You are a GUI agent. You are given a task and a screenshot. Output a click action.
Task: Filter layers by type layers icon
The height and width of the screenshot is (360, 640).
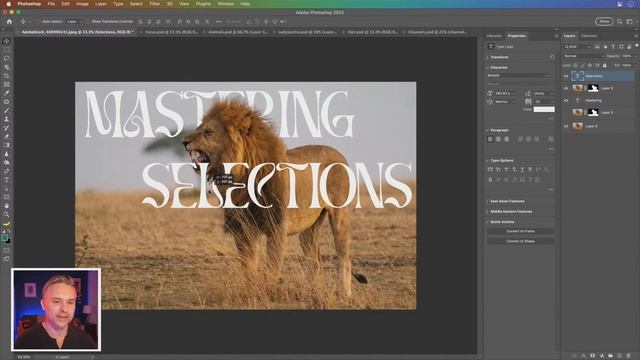pyautogui.click(x=613, y=47)
